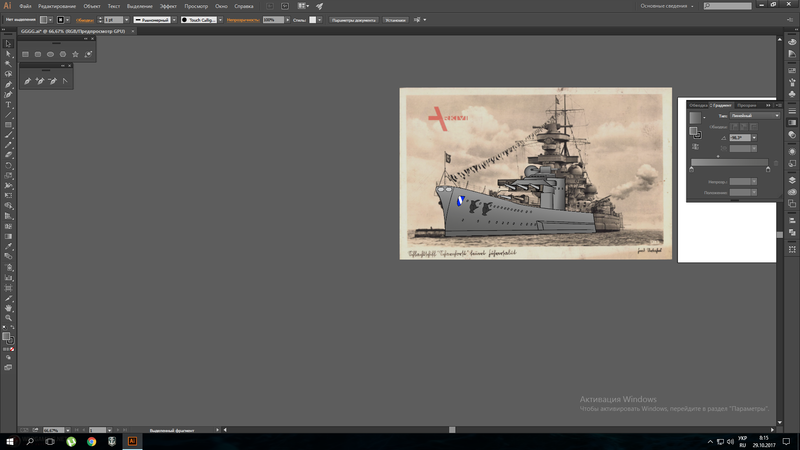The height and width of the screenshot is (450, 800).
Task: Select the Type tool
Action: point(8,105)
